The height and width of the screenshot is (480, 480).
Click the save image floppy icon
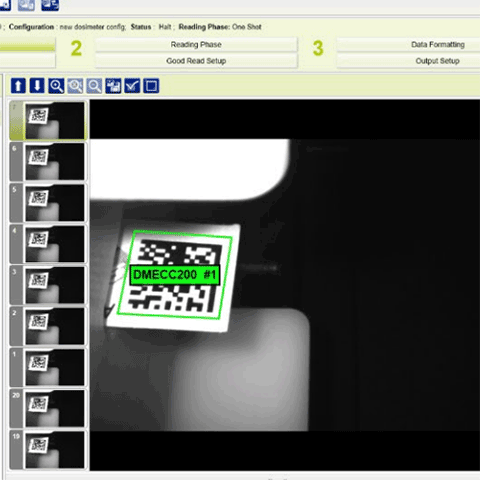tap(113, 86)
